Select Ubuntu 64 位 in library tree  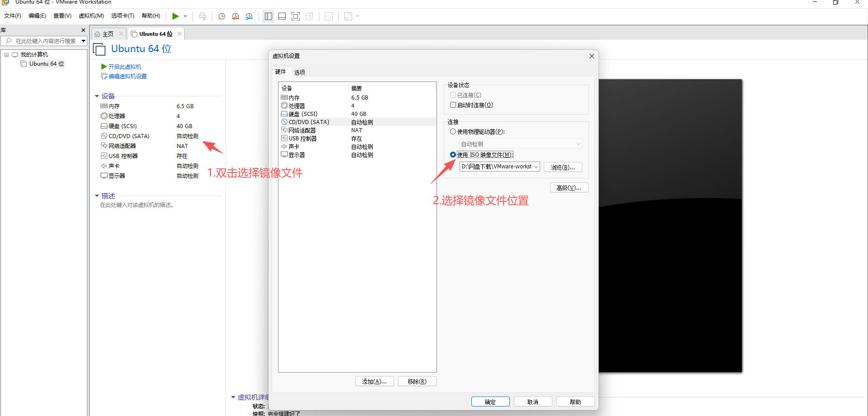coord(47,64)
